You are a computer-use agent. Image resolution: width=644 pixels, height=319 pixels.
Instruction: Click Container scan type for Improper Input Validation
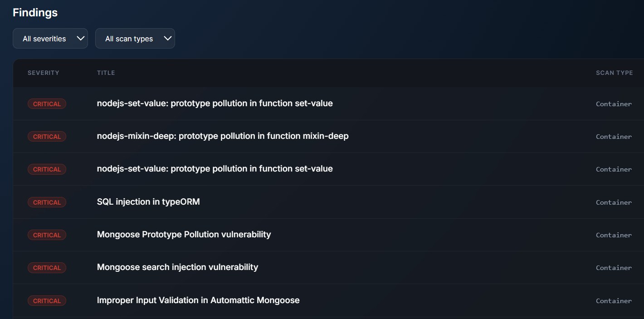click(x=614, y=301)
